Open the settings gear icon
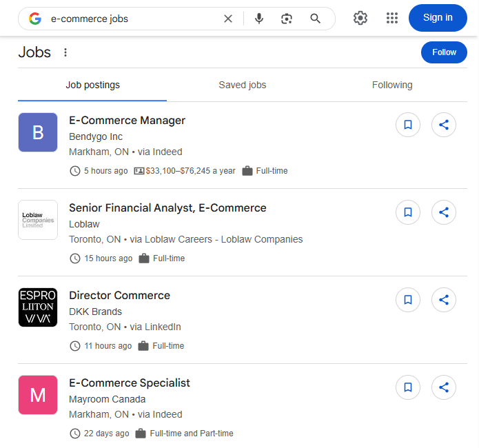The width and height of the screenshot is (479, 448). (x=360, y=18)
